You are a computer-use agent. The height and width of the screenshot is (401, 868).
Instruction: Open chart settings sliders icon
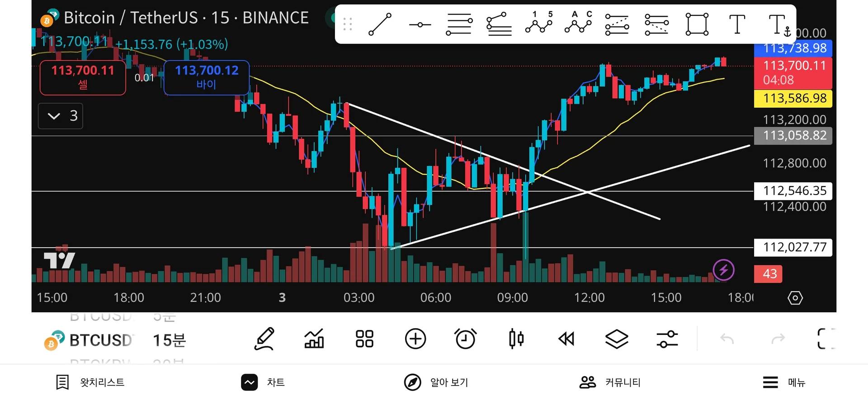click(667, 339)
